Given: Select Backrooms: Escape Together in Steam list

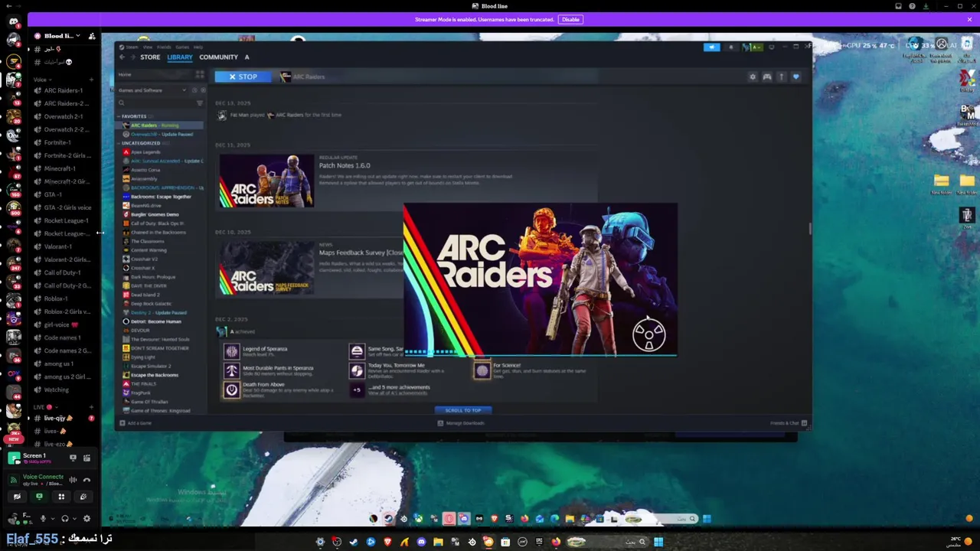Looking at the screenshot, I should [x=161, y=197].
